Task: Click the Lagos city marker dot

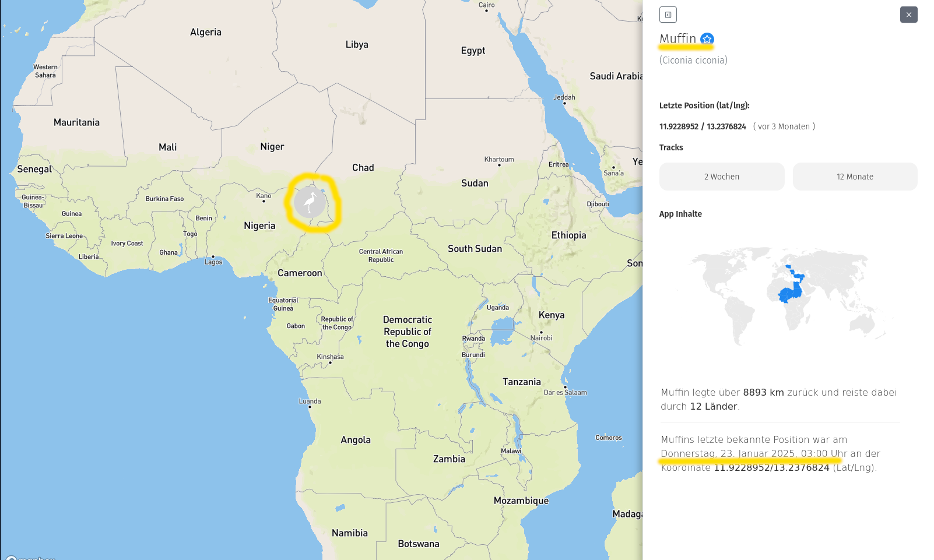Action: point(213,256)
